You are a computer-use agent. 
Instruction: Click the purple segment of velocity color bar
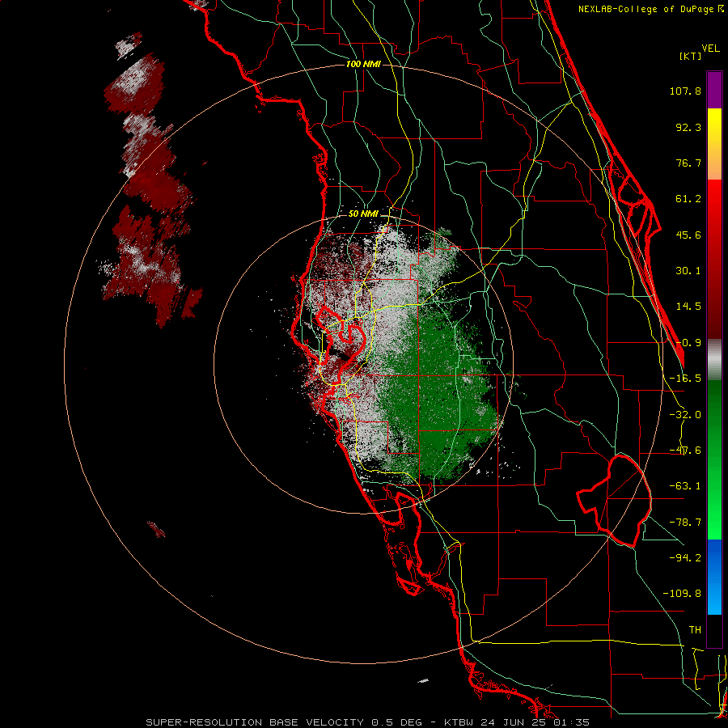(714, 90)
